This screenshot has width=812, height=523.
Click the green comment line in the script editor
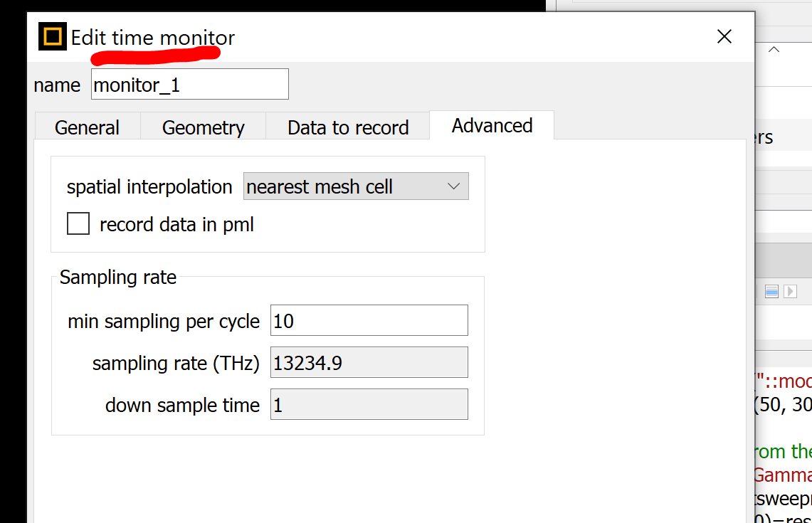point(783,451)
